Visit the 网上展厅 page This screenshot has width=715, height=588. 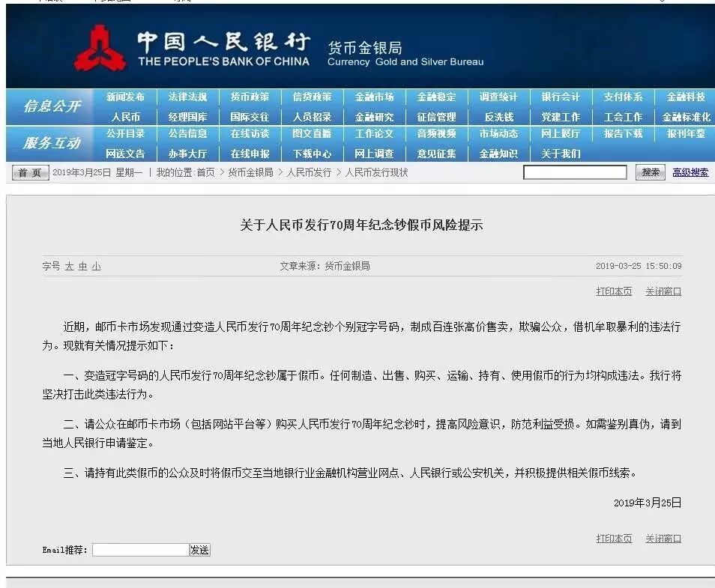coord(561,133)
